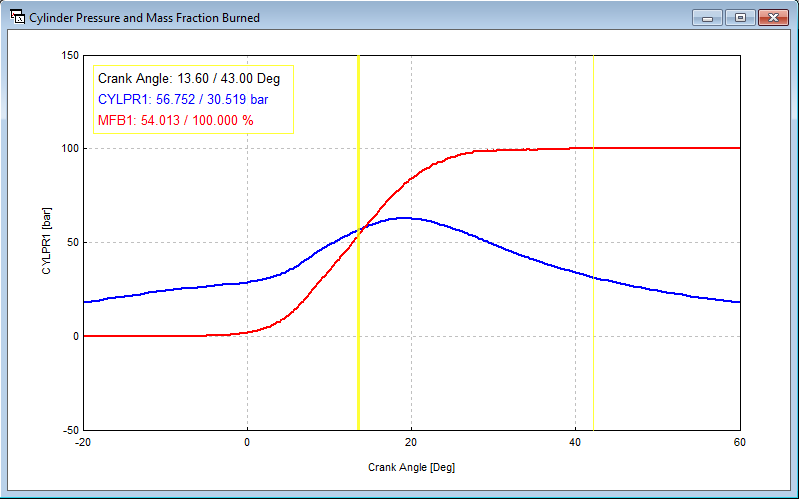The image size is (799, 499).
Task: Click the Crank Angle readout in legend
Action: point(182,78)
